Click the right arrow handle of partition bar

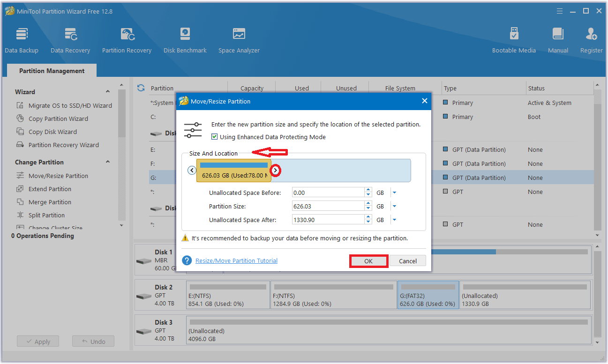click(276, 171)
